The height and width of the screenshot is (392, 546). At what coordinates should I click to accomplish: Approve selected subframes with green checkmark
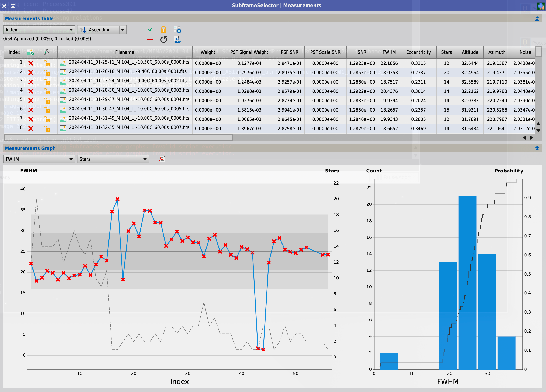click(x=150, y=29)
